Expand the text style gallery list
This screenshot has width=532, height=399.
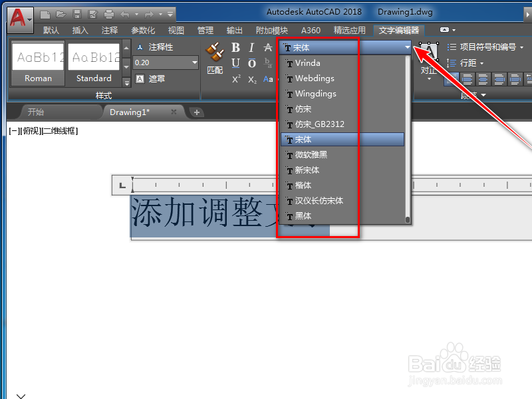(x=126, y=82)
